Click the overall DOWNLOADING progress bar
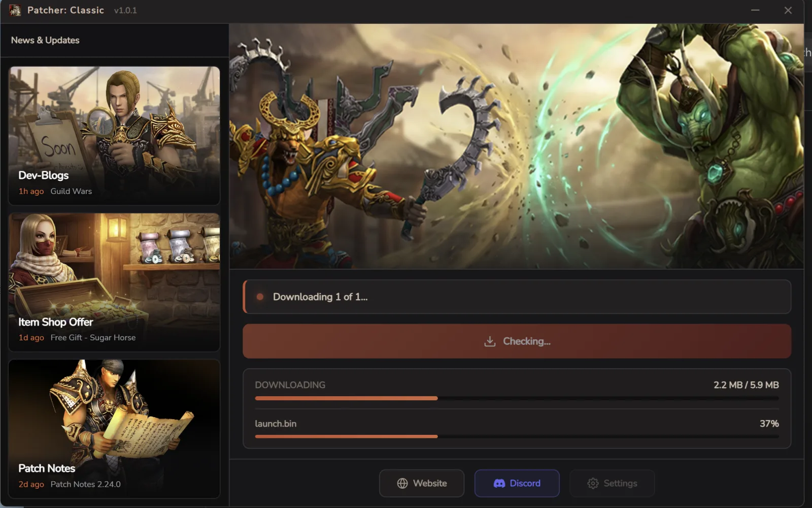 click(517, 398)
